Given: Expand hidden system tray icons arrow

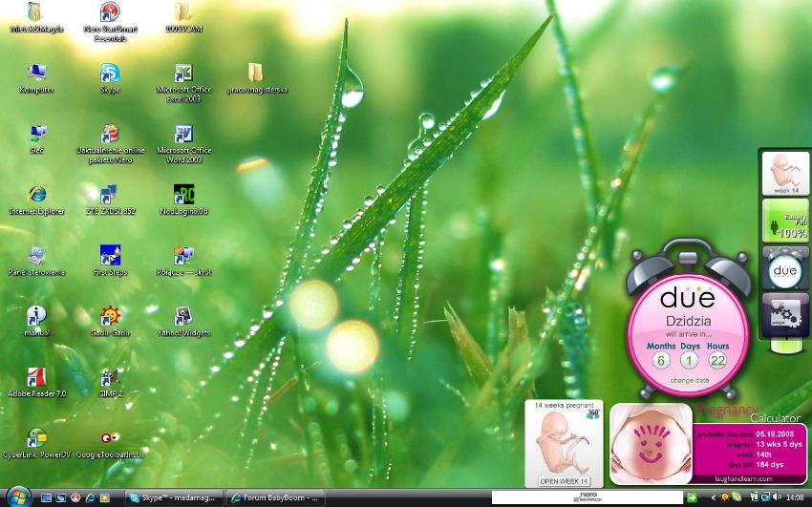Looking at the screenshot, I should point(713,497).
